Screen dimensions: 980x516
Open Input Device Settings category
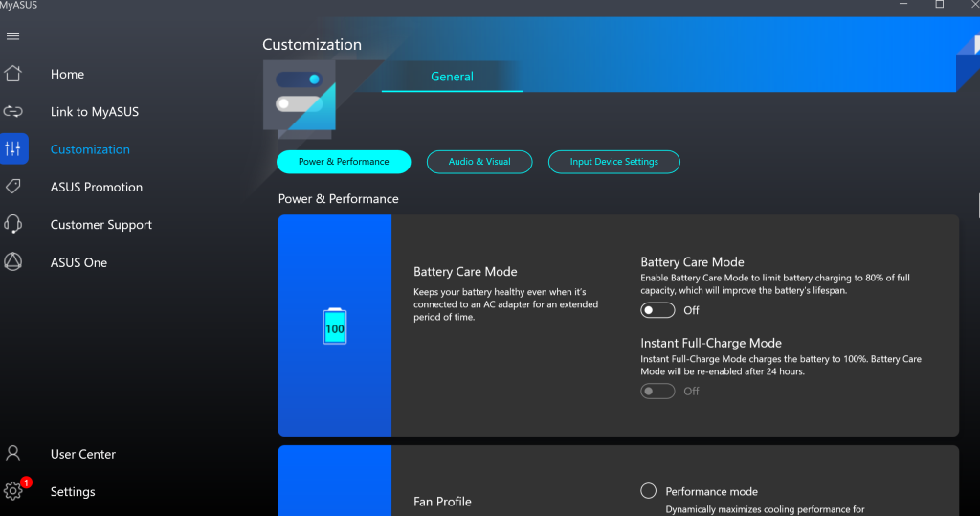[613, 162]
